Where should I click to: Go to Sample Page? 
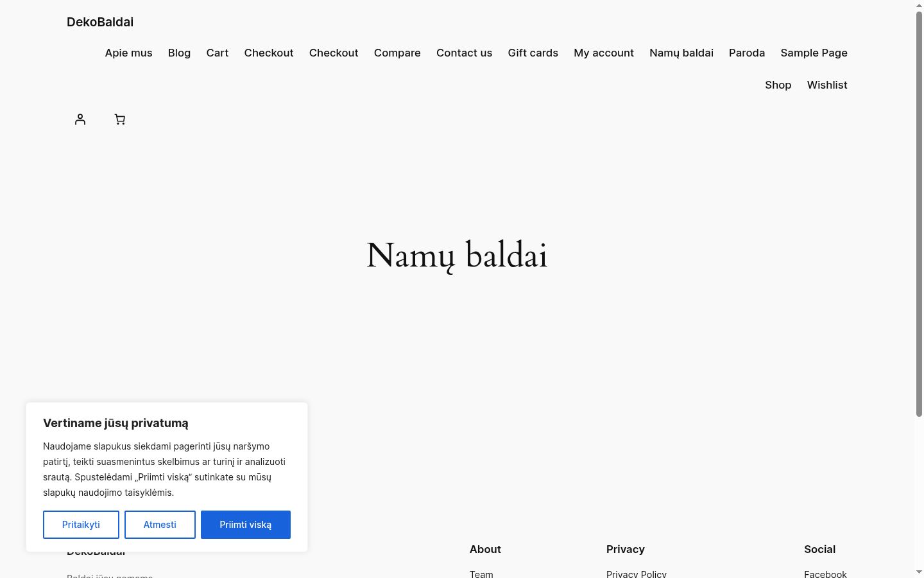[x=814, y=53]
